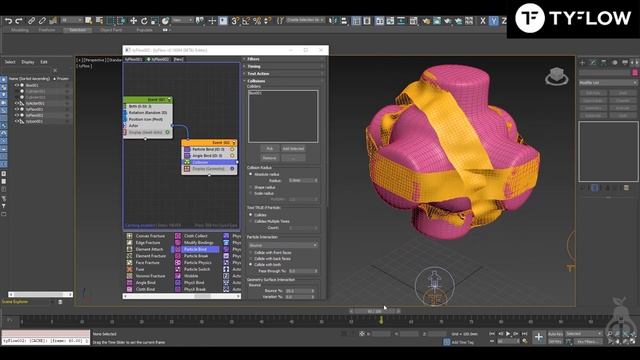Activate the Select and Scale tool

tap(154, 20)
